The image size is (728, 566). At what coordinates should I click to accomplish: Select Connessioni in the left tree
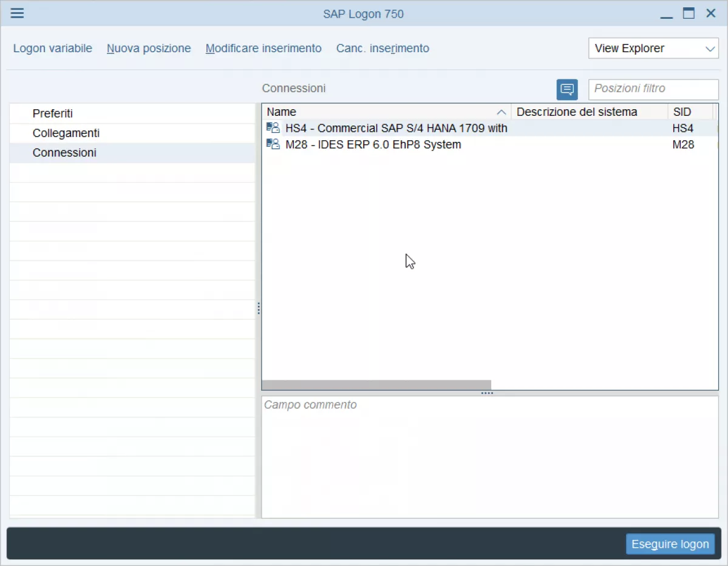point(132,153)
